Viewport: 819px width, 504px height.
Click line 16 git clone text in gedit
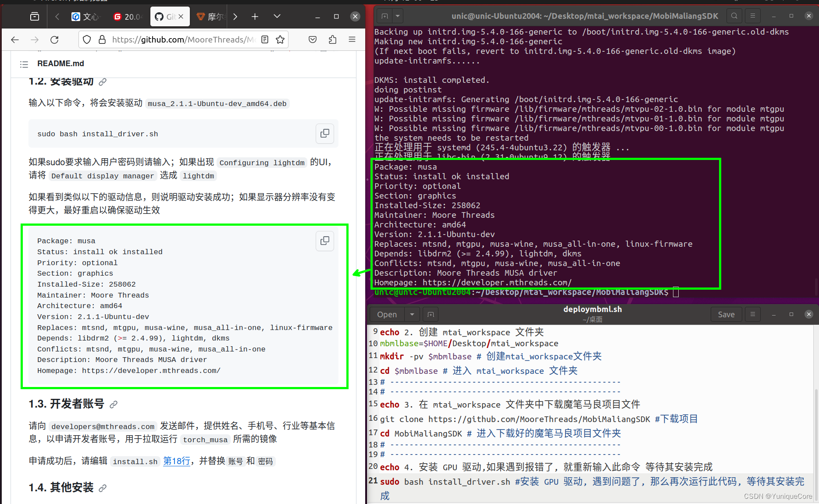click(x=539, y=419)
